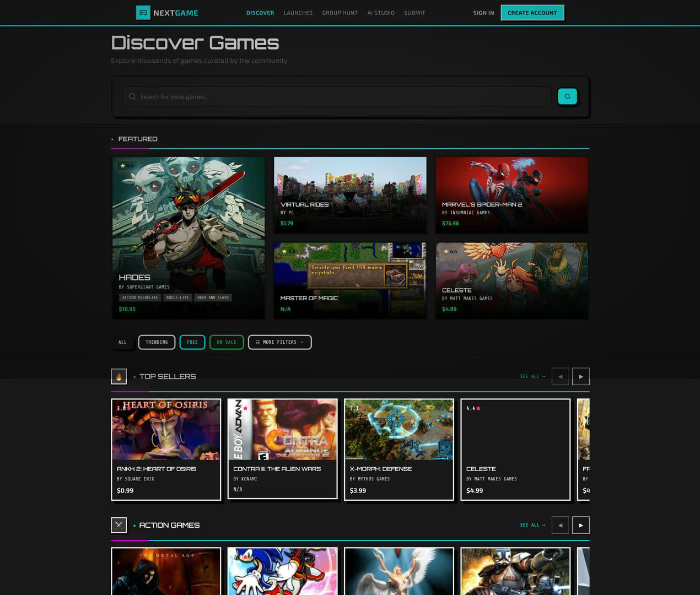Click the 4.4 star rating on the Top Sellers Celeste card
The image size is (700, 595).
pyautogui.click(x=473, y=408)
